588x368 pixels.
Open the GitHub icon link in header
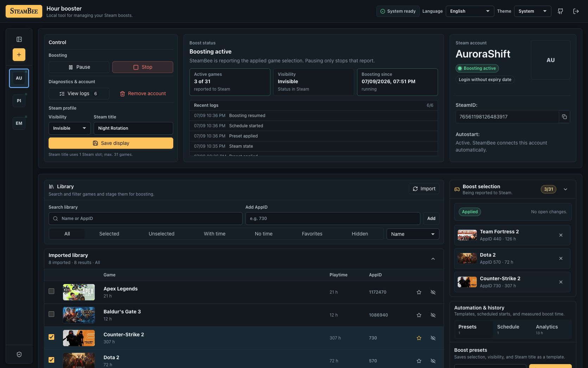[x=560, y=11]
